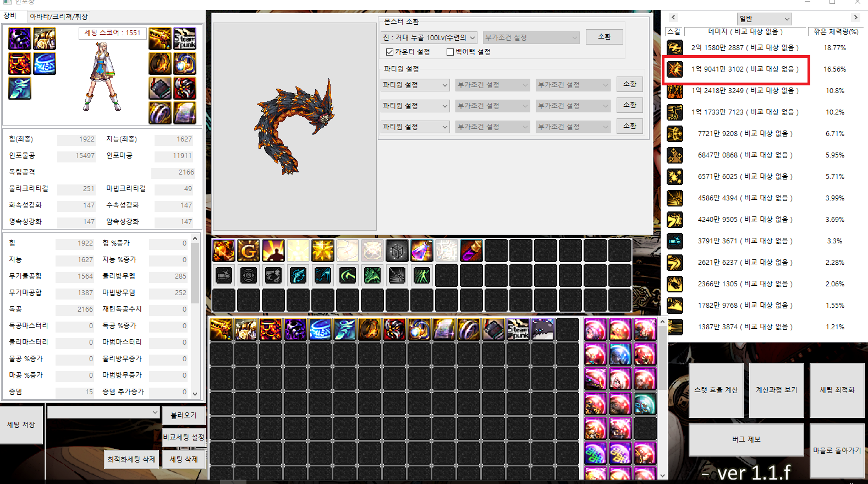The width and height of the screenshot is (868, 484).
Task: Click 소환 button for first party member row
Action: (630, 84)
